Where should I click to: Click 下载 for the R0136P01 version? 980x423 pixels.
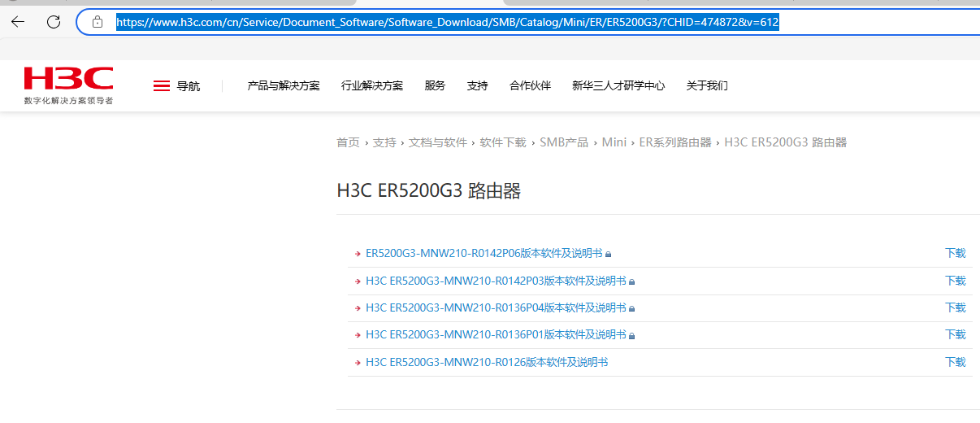956,335
